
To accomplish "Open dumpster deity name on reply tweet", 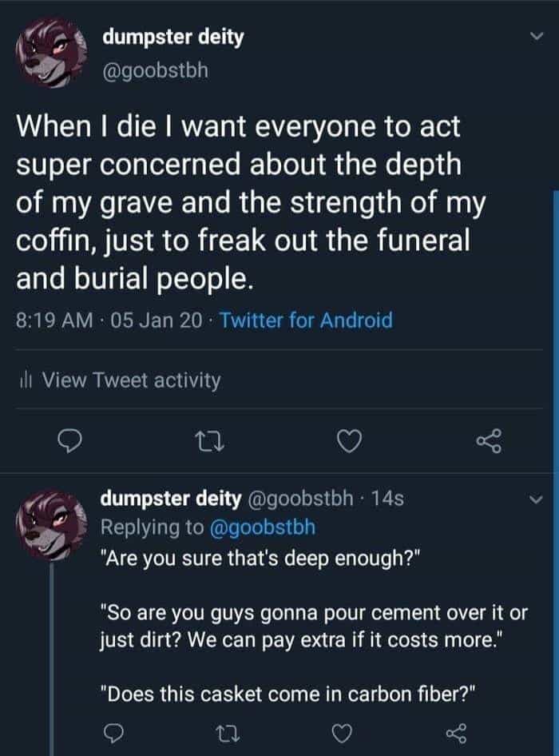I will point(170,499).
